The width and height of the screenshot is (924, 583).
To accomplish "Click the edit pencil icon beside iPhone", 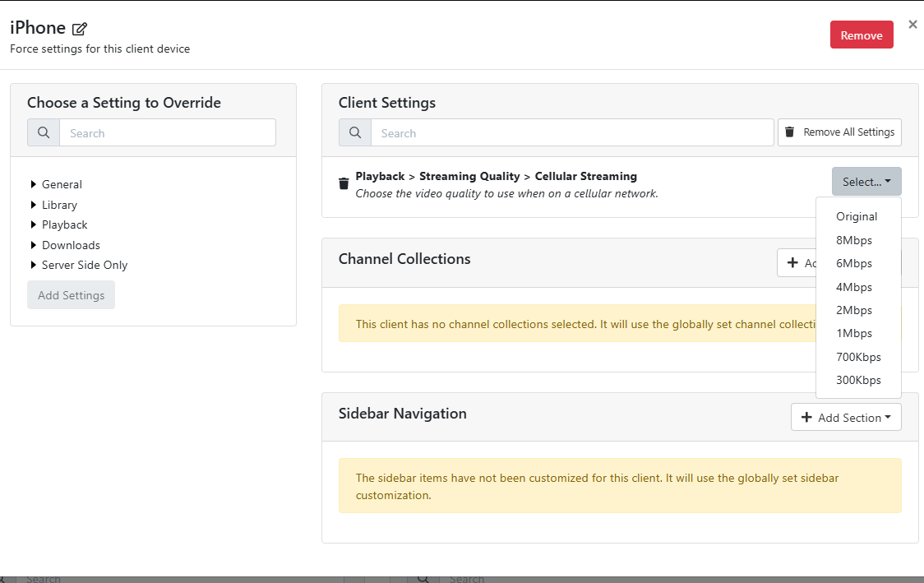I will [80, 29].
